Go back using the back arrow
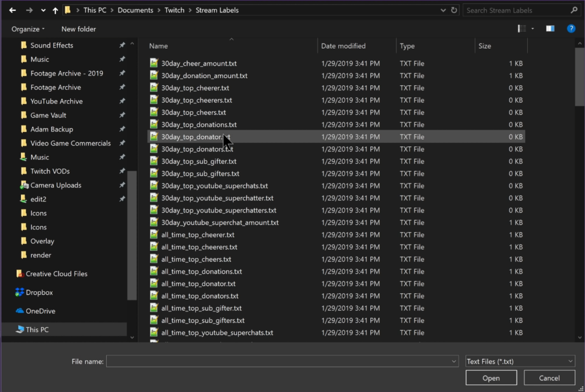The height and width of the screenshot is (392, 585). (x=13, y=10)
